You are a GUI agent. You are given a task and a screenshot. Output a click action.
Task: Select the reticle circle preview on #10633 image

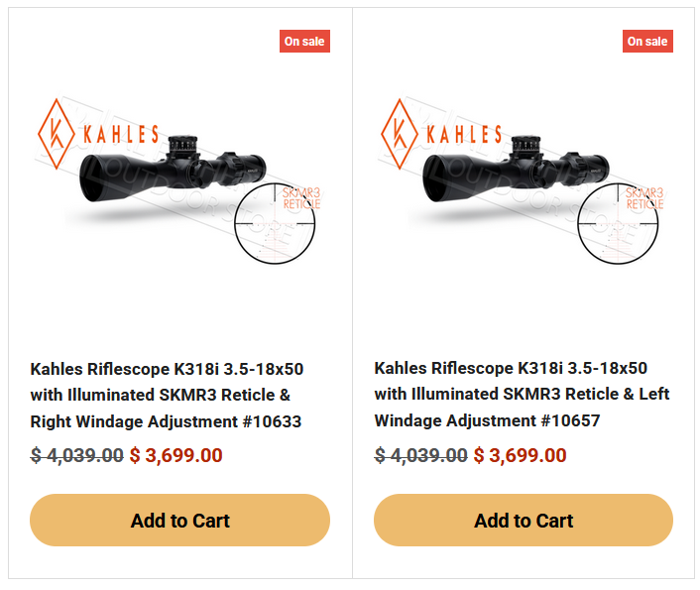coord(275,223)
